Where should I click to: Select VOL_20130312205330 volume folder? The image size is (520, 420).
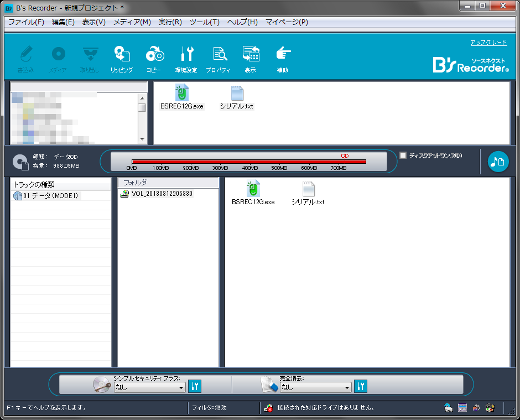click(157, 194)
